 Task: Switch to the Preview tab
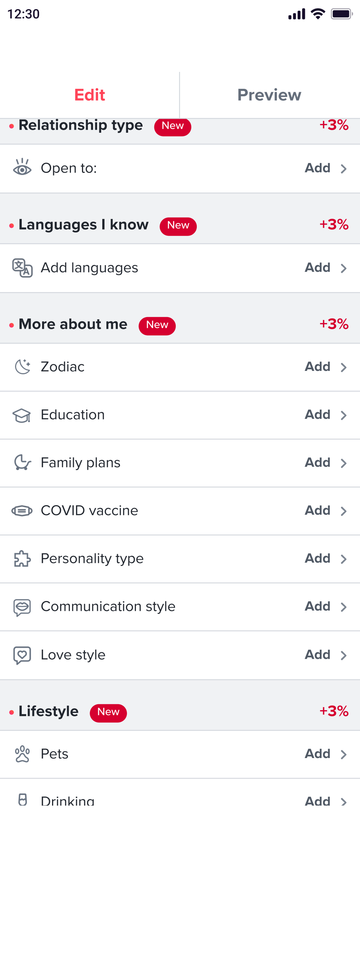click(x=269, y=95)
